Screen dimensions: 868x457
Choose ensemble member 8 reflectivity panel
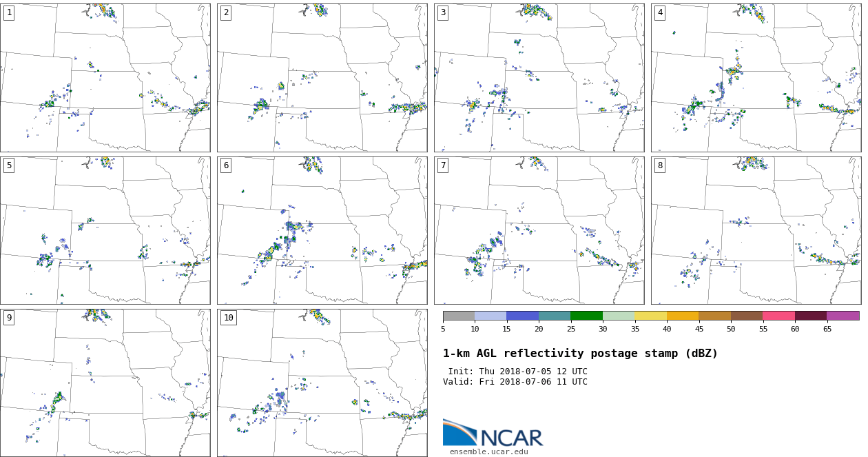coord(756,230)
